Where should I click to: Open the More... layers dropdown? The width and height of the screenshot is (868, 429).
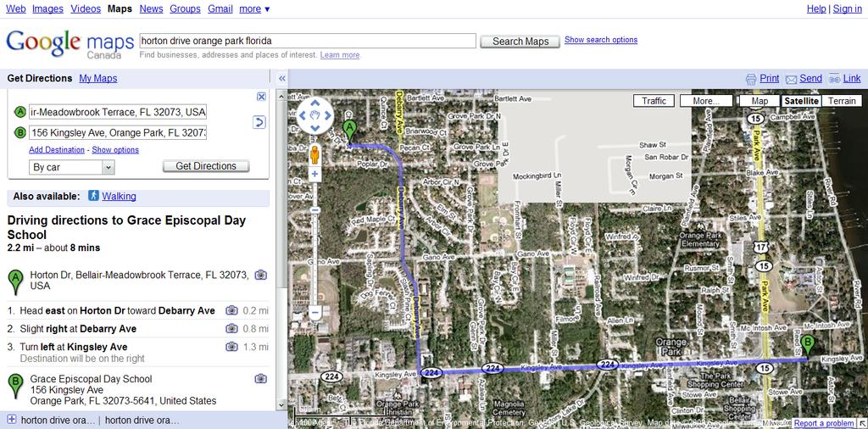(x=706, y=101)
